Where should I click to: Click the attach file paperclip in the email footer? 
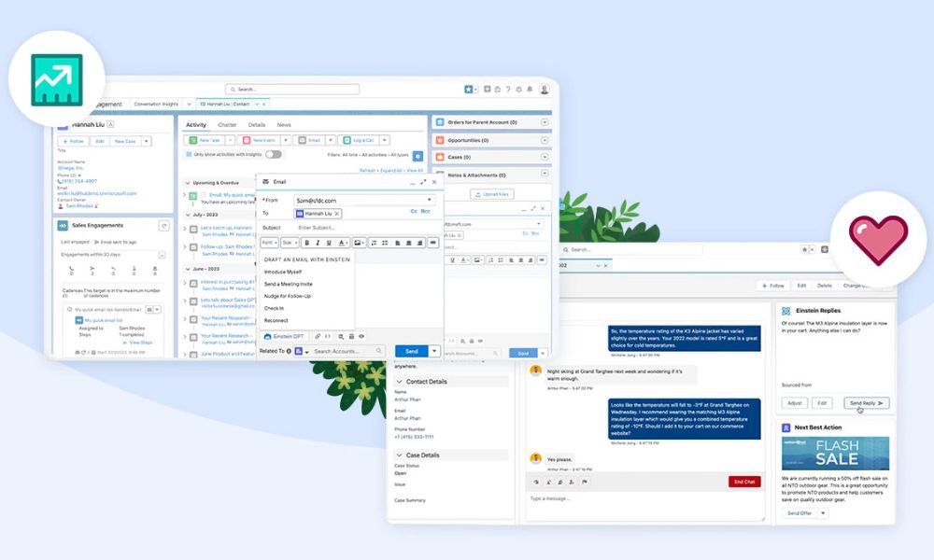click(318, 336)
